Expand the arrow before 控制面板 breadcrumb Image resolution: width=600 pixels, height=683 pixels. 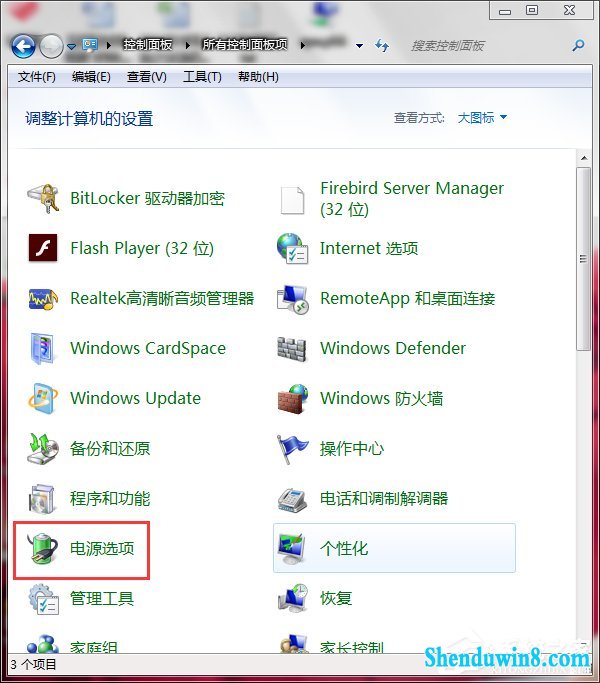[108, 45]
